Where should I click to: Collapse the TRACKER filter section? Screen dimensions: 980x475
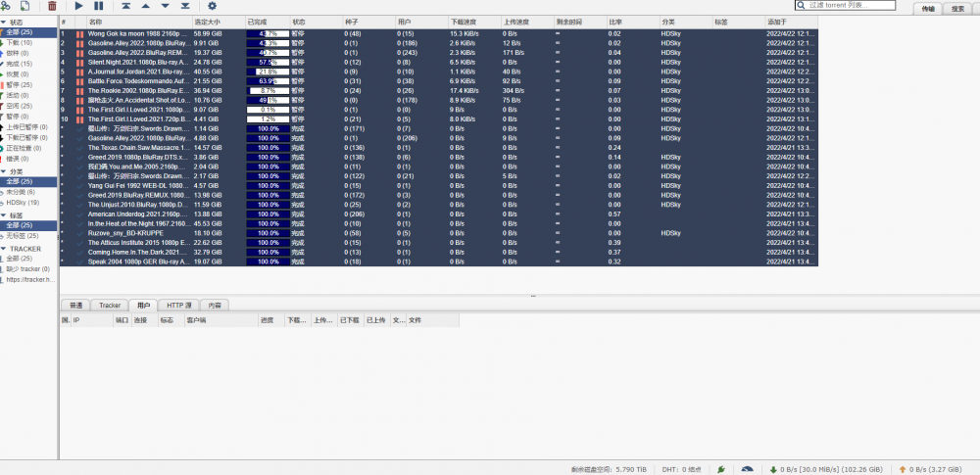click(4, 249)
